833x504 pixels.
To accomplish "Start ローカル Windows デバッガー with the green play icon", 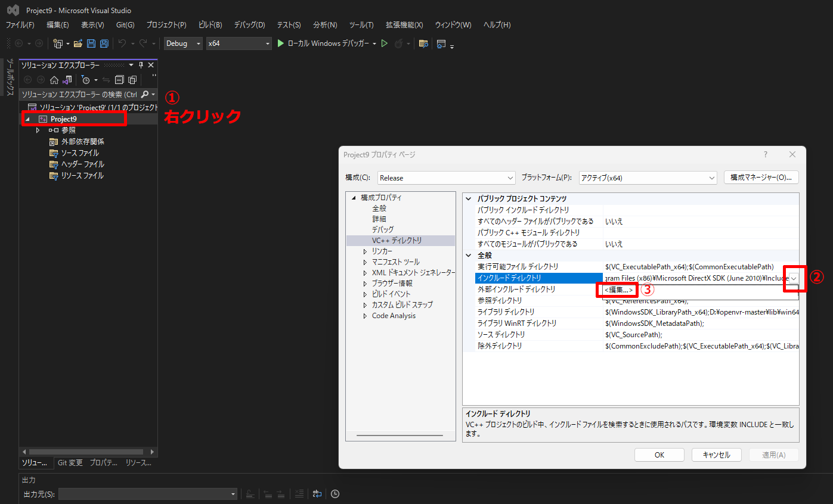I will click(281, 43).
